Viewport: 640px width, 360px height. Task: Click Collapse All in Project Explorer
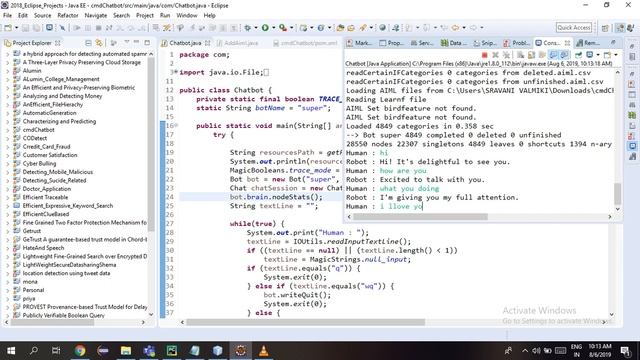(88, 43)
